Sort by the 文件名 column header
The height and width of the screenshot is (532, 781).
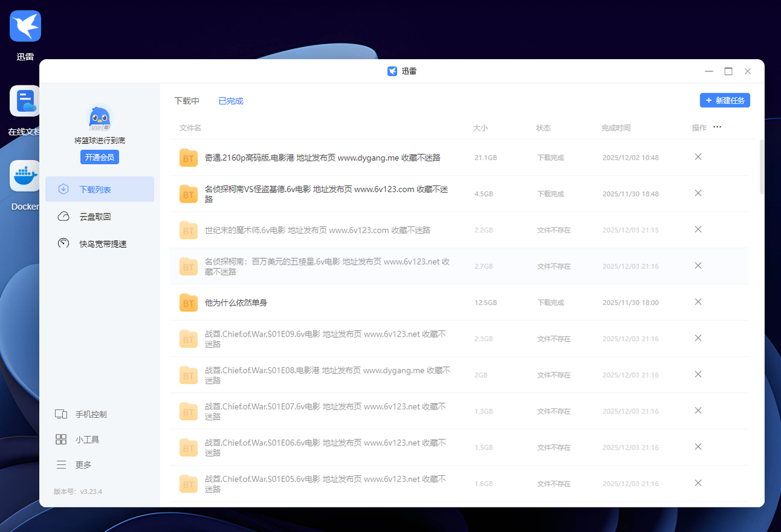[x=190, y=128]
